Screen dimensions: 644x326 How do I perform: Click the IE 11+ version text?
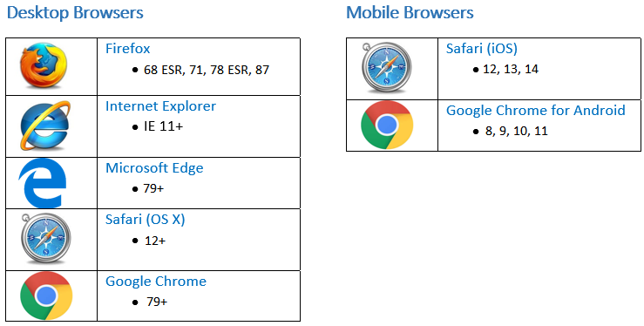(164, 126)
